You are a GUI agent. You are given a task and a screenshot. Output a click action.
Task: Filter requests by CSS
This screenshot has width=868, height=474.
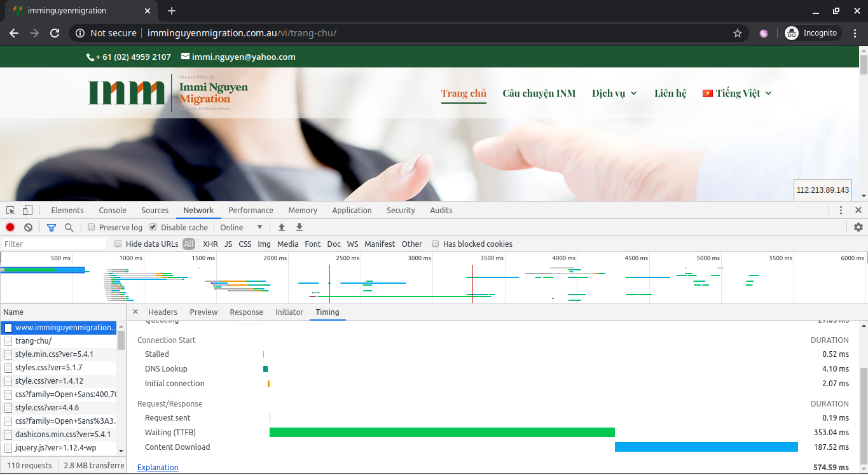[245, 244]
